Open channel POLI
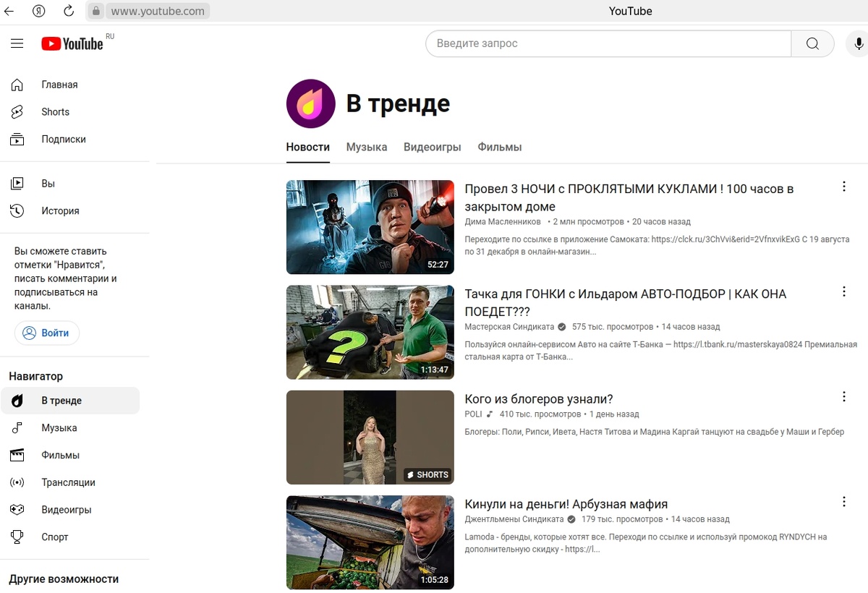Viewport: 868px width, 593px height. [473, 414]
